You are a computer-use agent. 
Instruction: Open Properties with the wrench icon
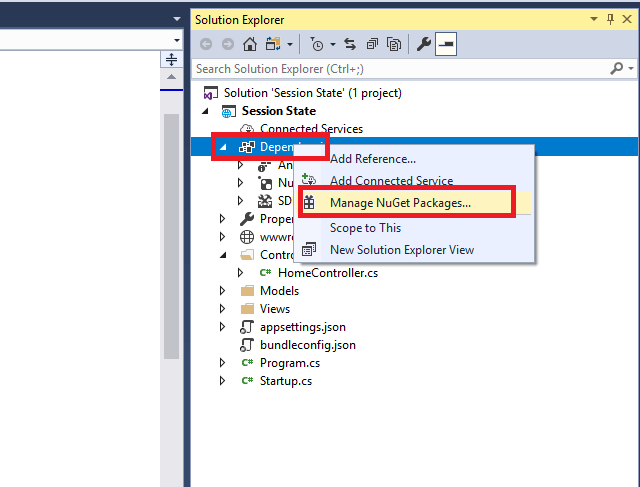tap(424, 44)
